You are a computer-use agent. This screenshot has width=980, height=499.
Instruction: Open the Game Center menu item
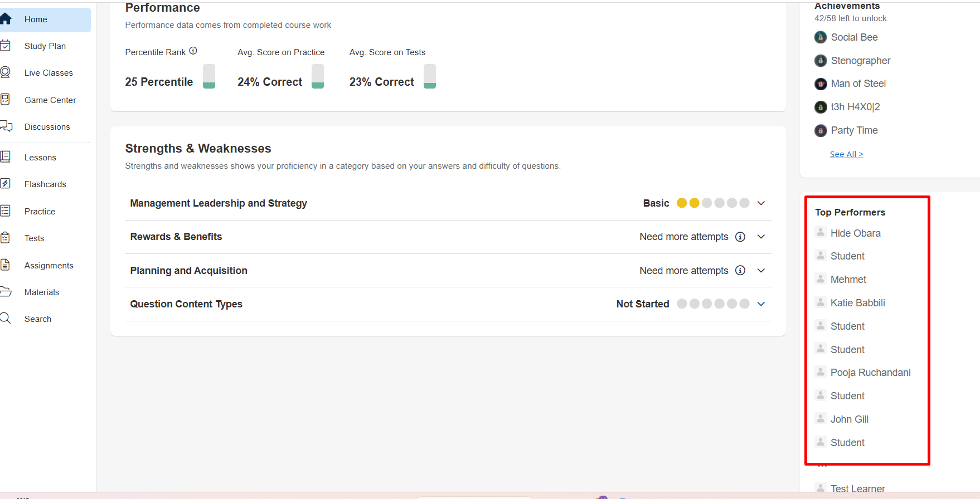click(50, 100)
